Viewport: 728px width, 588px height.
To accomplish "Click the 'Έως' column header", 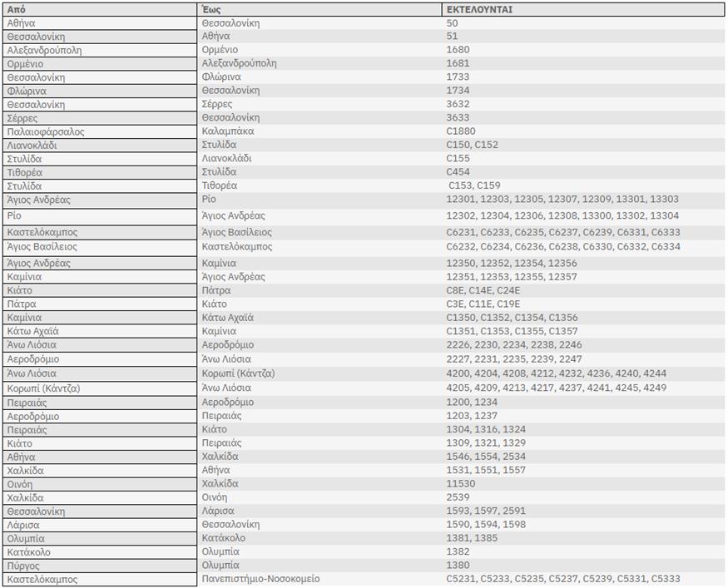I will tap(210, 9).
